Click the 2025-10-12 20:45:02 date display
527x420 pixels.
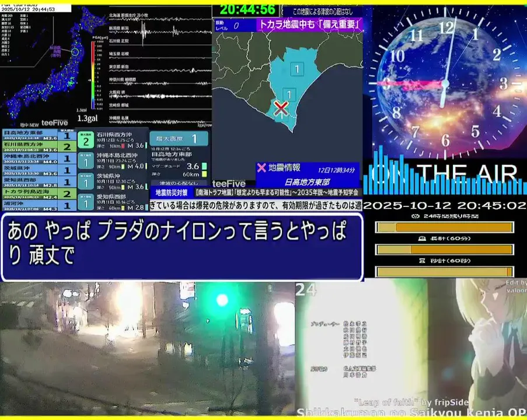coord(445,205)
